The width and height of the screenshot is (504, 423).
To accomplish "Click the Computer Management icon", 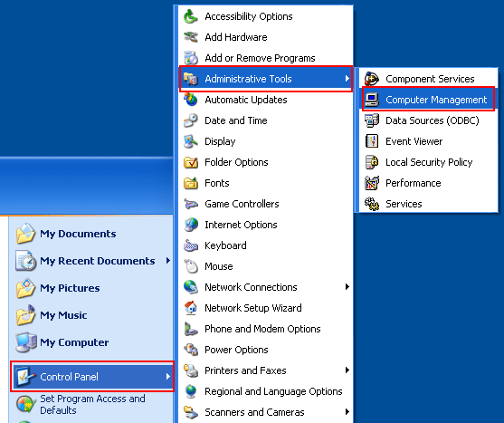I will [372, 100].
